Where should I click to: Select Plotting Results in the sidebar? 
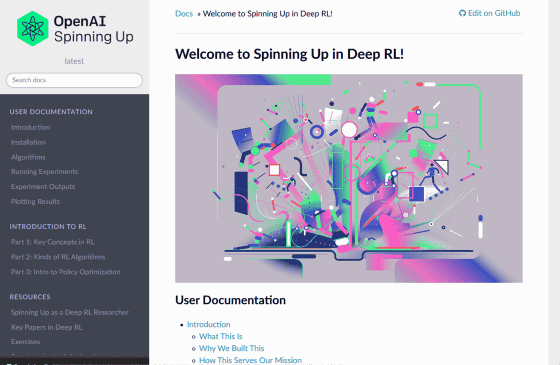[x=35, y=201]
